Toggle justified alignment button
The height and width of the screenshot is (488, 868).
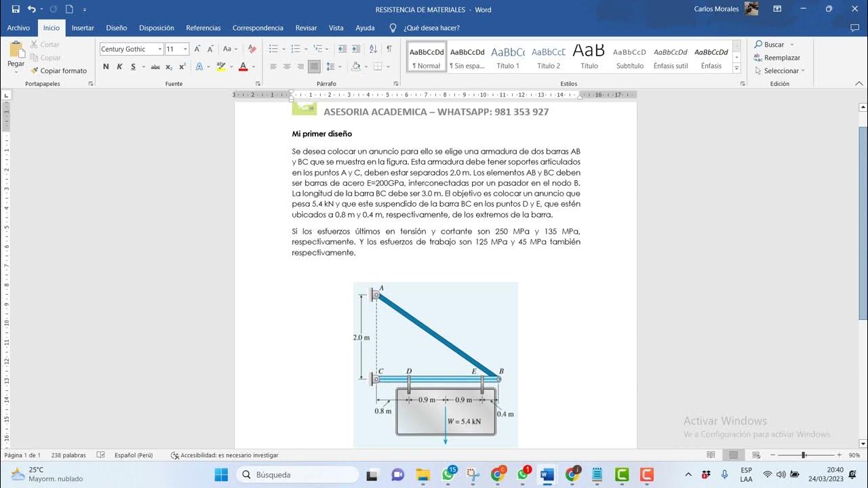click(314, 66)
